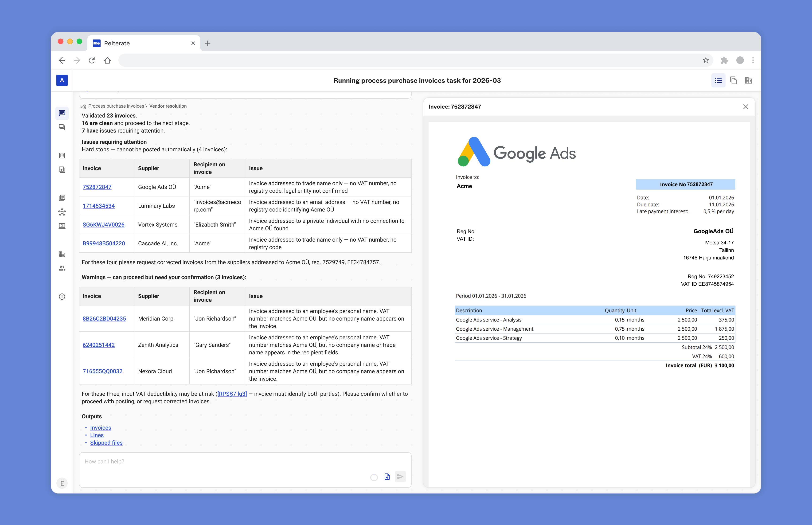Open the documents library sidebar icon
Screen dimensions: 812x525
pyautogui.click(x=62, y=198)
